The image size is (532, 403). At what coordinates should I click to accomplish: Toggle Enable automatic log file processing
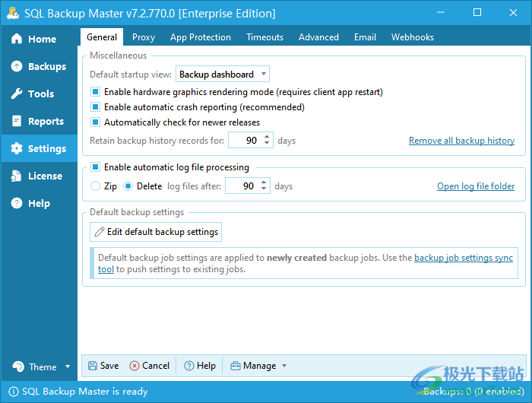point(96,167)
